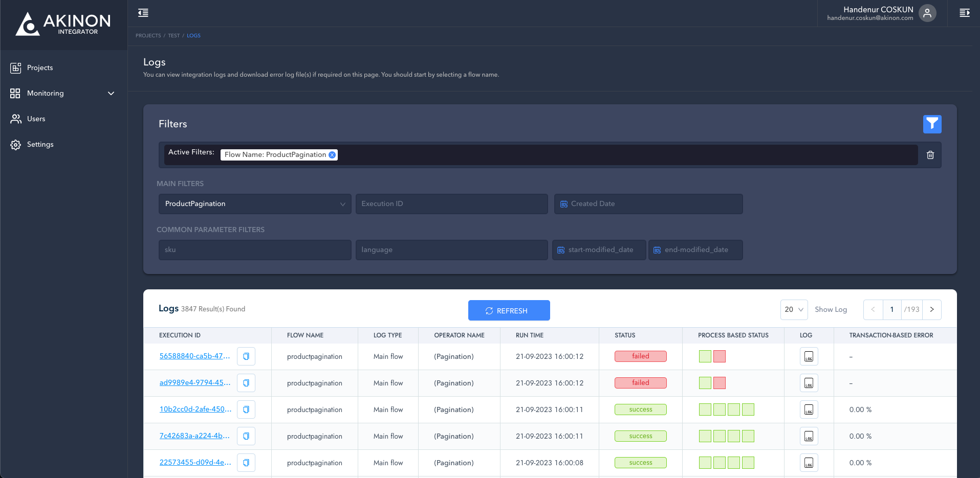Screen dimensions: 980x478
Task: Open Users in the sidebar
Action: (x=36, y=119)
